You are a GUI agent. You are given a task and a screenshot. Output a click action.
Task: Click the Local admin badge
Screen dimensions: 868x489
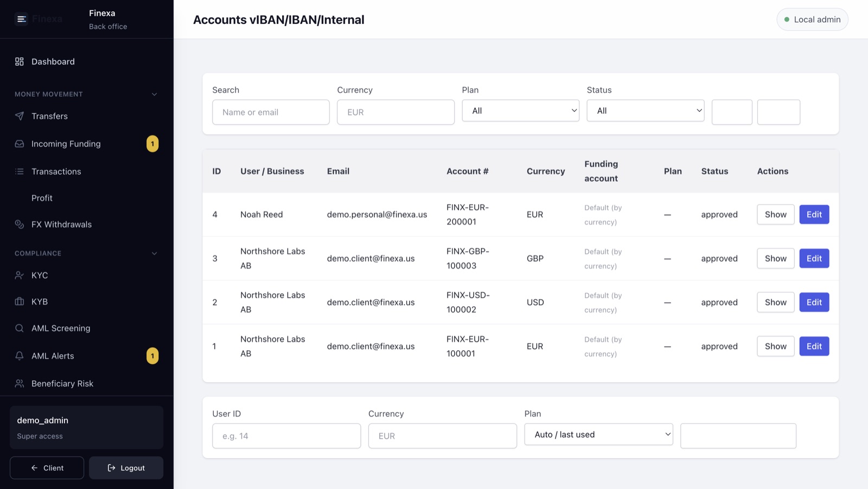coord(812,20)
